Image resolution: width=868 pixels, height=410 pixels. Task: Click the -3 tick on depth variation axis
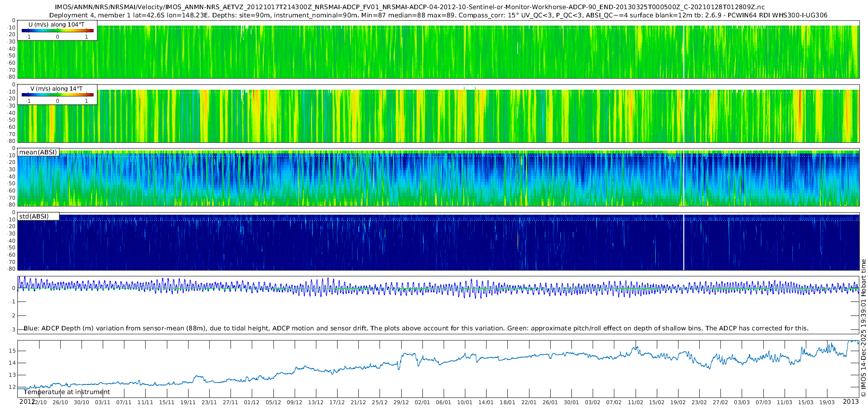(x=13, y=329)
